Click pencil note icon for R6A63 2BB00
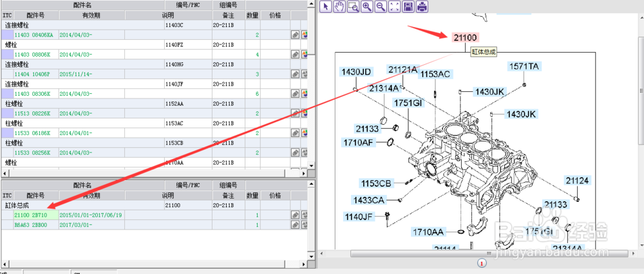The width and height of the screenshot is (644, 274). 295,224
